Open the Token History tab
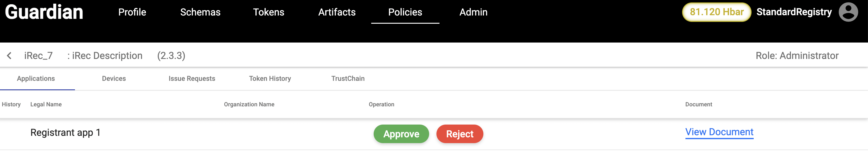Screen dimensions: 868x158 pyautogui.click(x=270, y=78)
